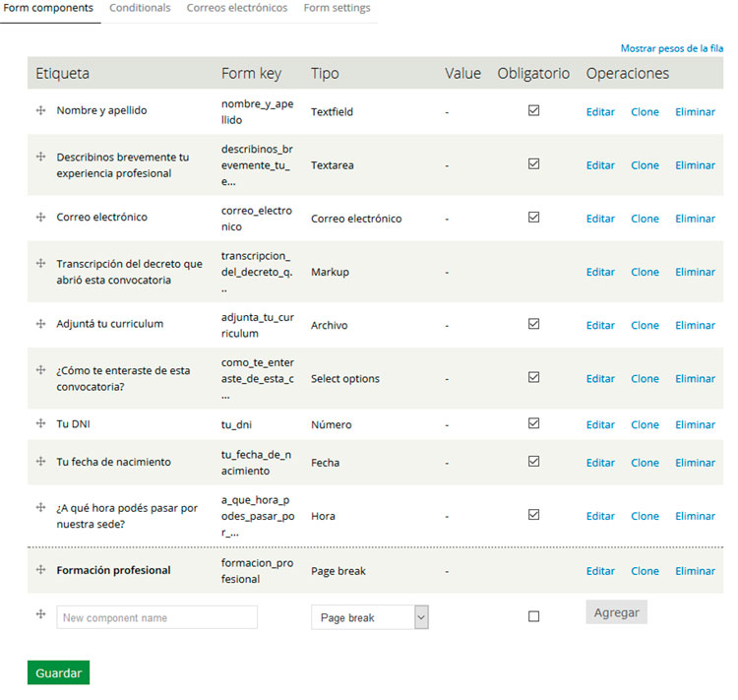Image resolution: width=738 pixels, height=700 pixels.
Task: Open the Correos electrónicos tab
Action: (x=237, y=8)
